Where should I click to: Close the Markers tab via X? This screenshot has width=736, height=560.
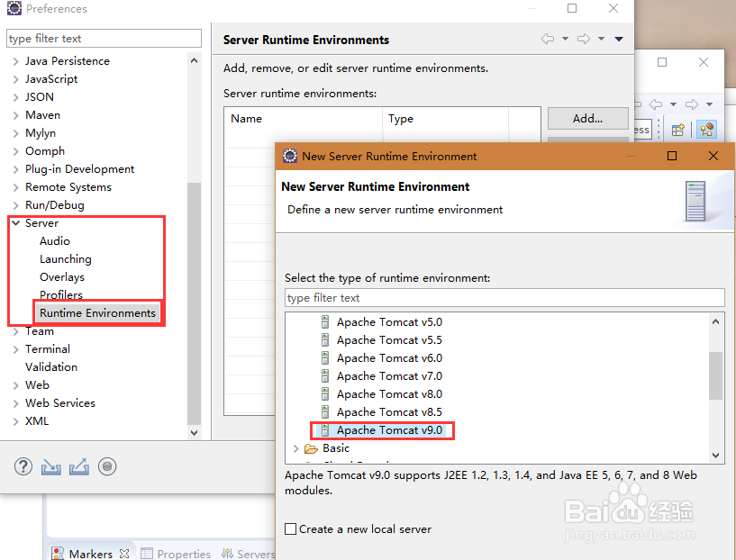coord(124,554)
